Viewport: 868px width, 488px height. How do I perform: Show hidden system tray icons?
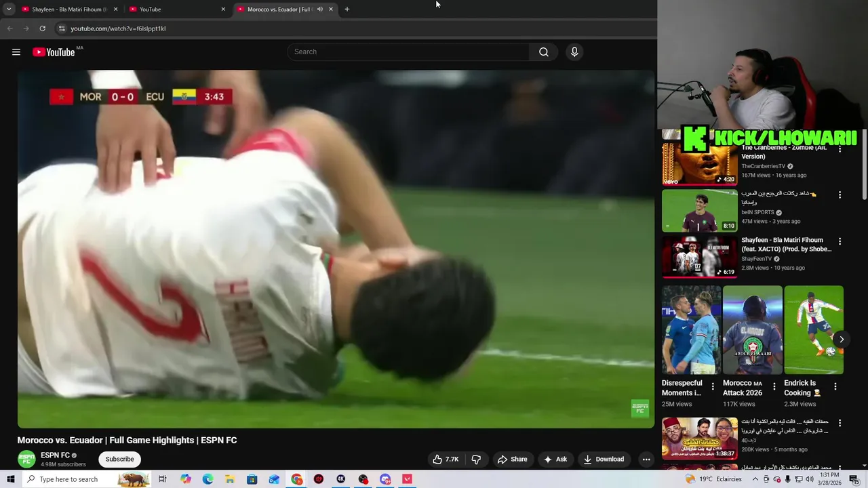pyautogui.click(x=755, y=479)
